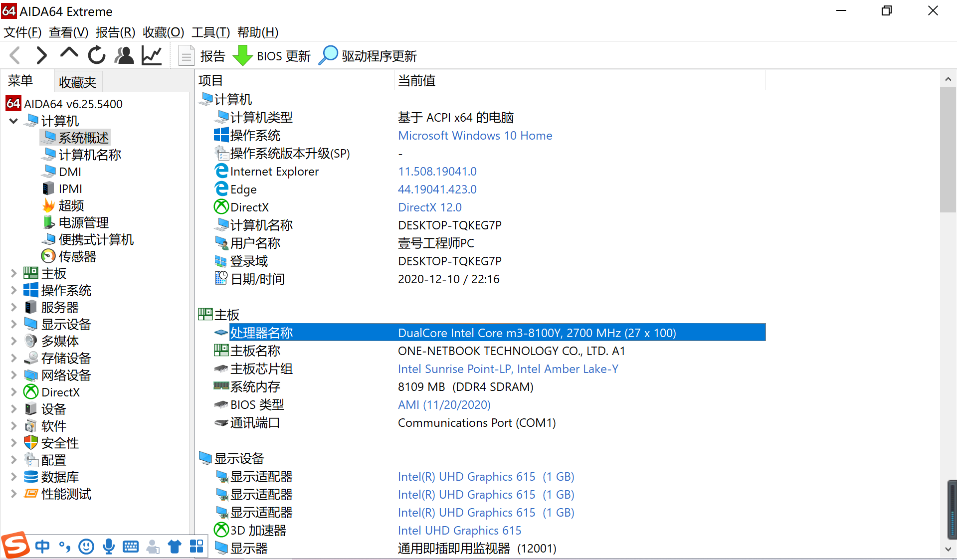Expand the 存储设备 storage tree node
This screenshot has width=957, height=560.
[x=13, y=358]
